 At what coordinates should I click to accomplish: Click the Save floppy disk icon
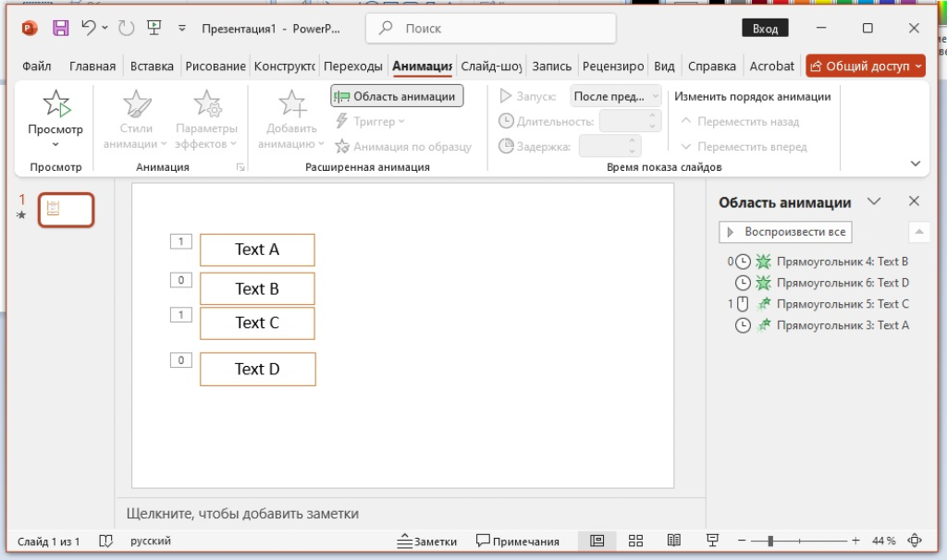click(x=60, y=28)
